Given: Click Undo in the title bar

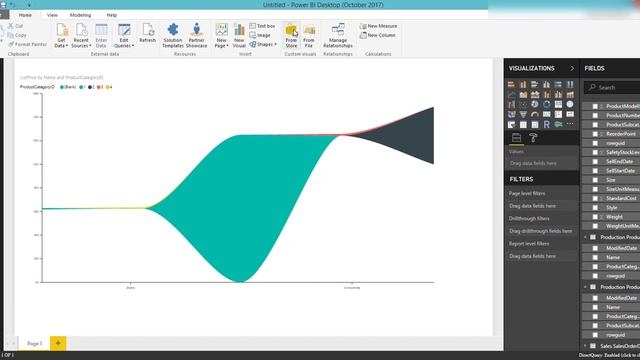Looking at the screenshot, I should click(x=12, y=4).
